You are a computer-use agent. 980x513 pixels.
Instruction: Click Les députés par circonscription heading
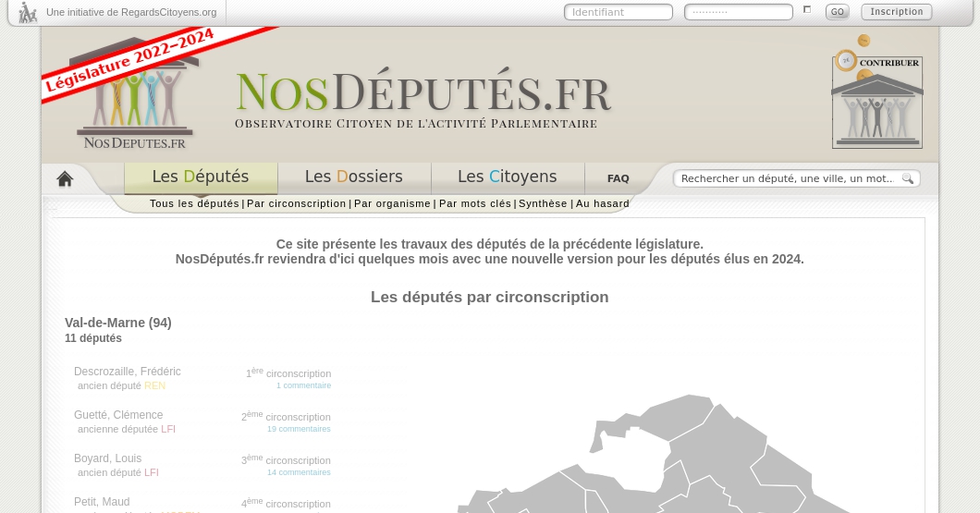coord(489,297)
